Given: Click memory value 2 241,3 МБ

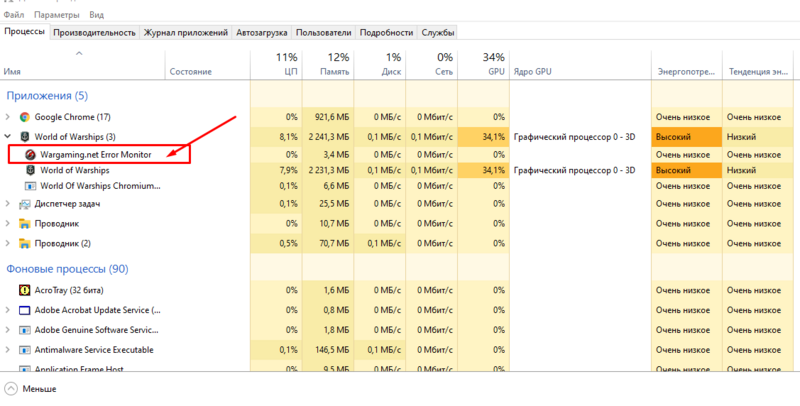Looking at the screenshot, I should coord(329,137).
